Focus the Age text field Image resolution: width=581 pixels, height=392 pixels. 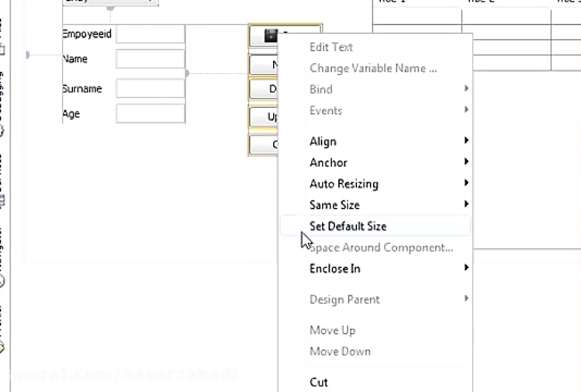pyautogui.click(x=150, y=114)
